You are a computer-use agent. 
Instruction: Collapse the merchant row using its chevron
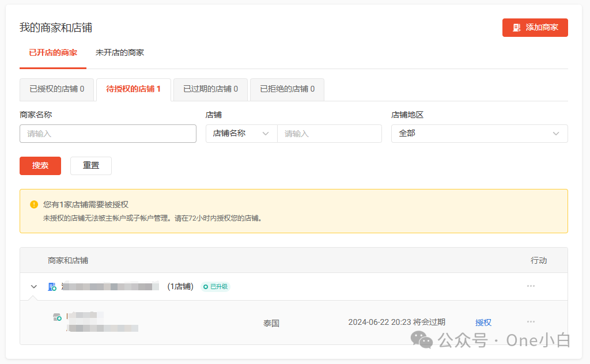click(x=33, y=286)
